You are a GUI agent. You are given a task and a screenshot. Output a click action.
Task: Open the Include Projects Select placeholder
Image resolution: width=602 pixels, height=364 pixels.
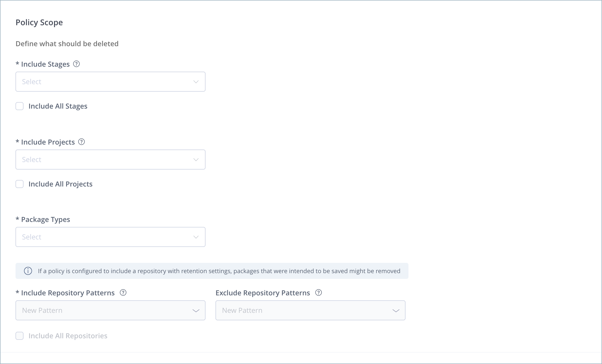tap(31, 160)
